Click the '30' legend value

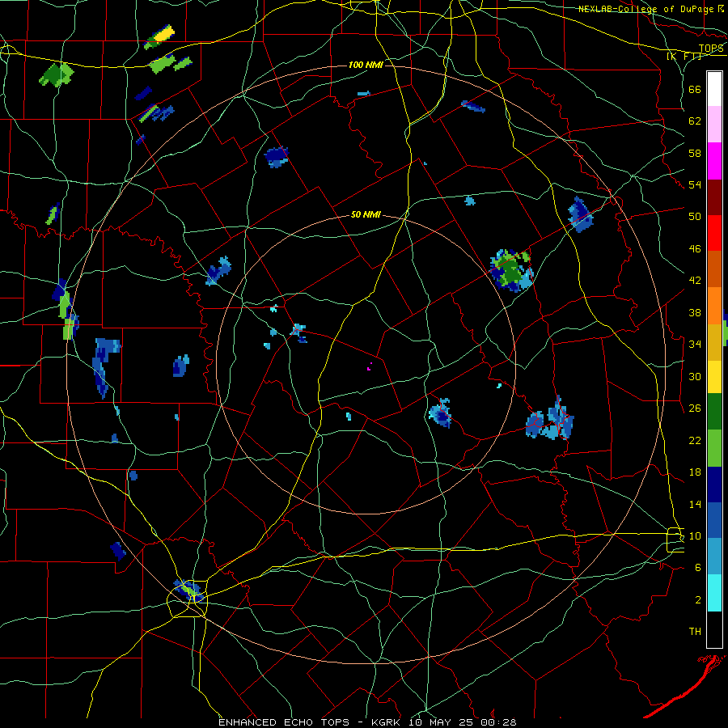point(695,376)
